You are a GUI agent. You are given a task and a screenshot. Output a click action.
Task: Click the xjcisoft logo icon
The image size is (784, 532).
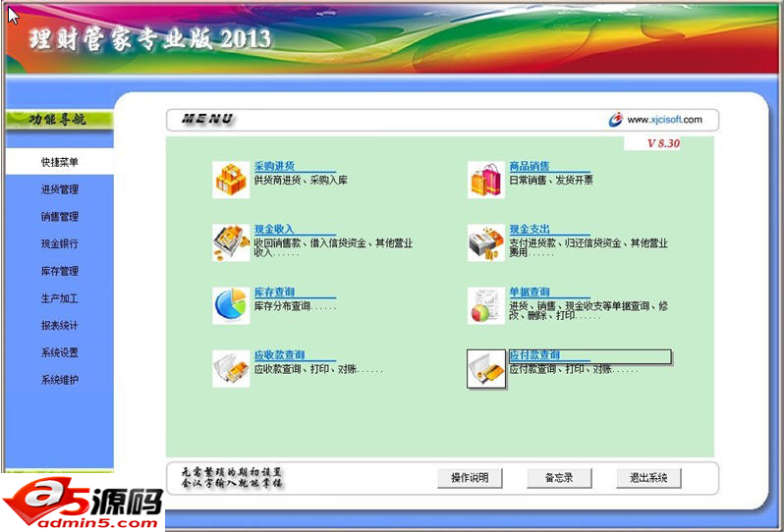coord(615,120)
